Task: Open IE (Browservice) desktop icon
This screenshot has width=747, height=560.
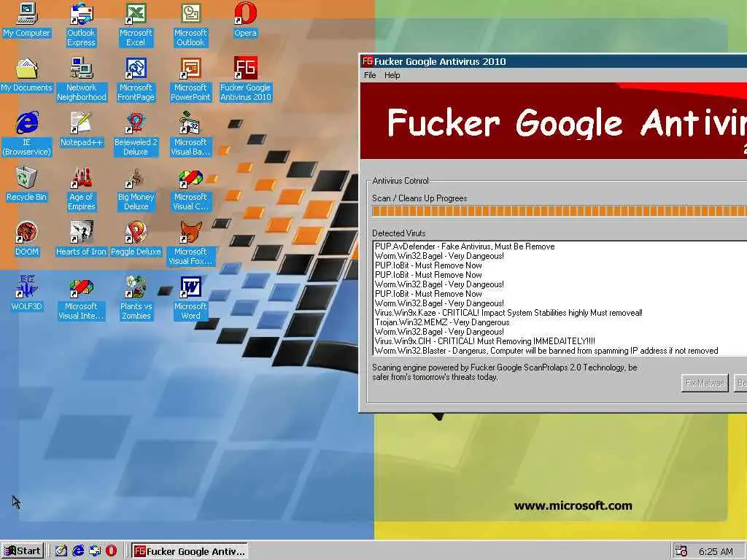Action: 27,134
